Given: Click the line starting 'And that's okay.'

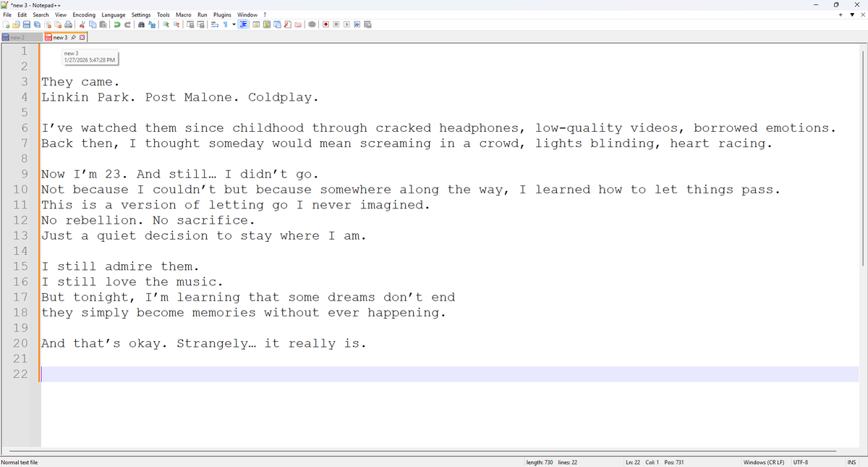Looking at the screenshot, I should point(203,343).
